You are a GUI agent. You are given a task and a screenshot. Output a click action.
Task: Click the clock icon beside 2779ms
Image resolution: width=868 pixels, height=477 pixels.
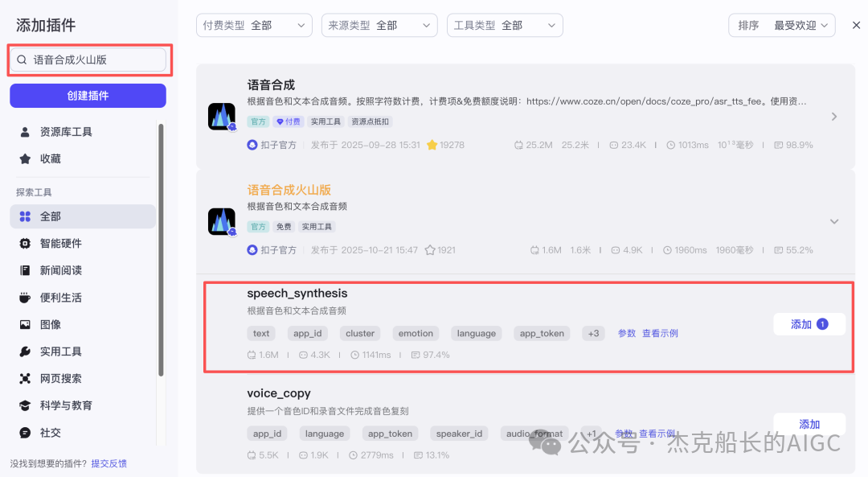353,455
